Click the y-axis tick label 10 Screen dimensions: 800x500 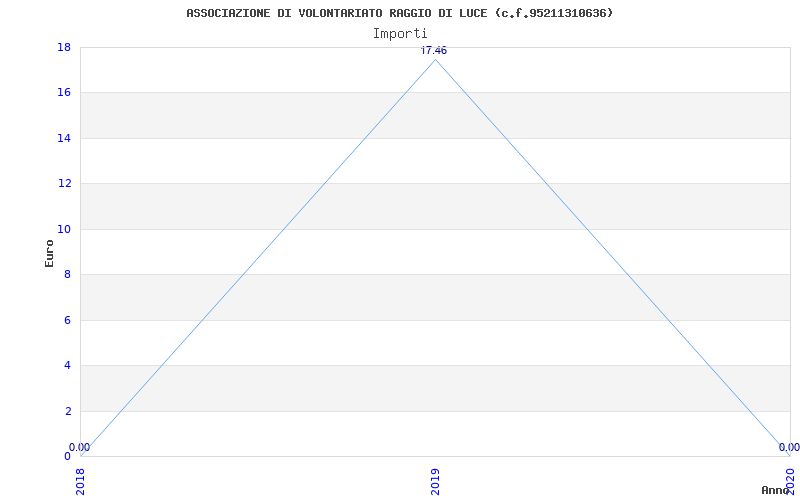pyautogui.click(x=64, y=230)
